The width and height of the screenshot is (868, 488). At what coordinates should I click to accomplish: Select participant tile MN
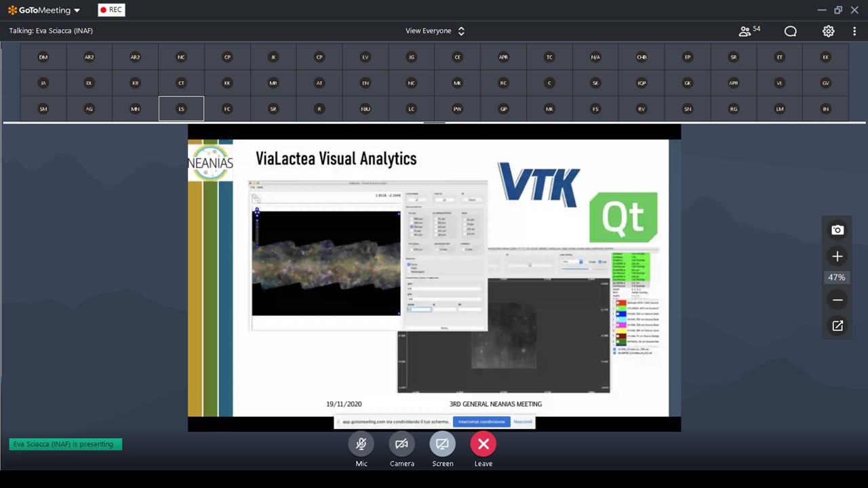[x=135, y=109]
